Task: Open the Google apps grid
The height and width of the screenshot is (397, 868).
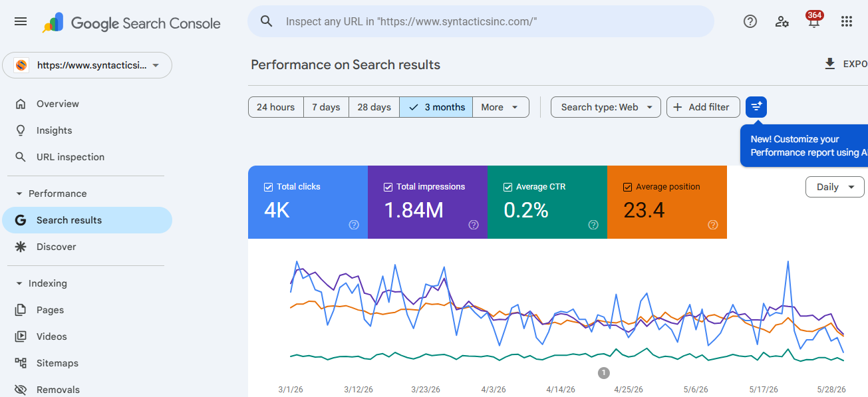Action: click(x=846, y=21)
